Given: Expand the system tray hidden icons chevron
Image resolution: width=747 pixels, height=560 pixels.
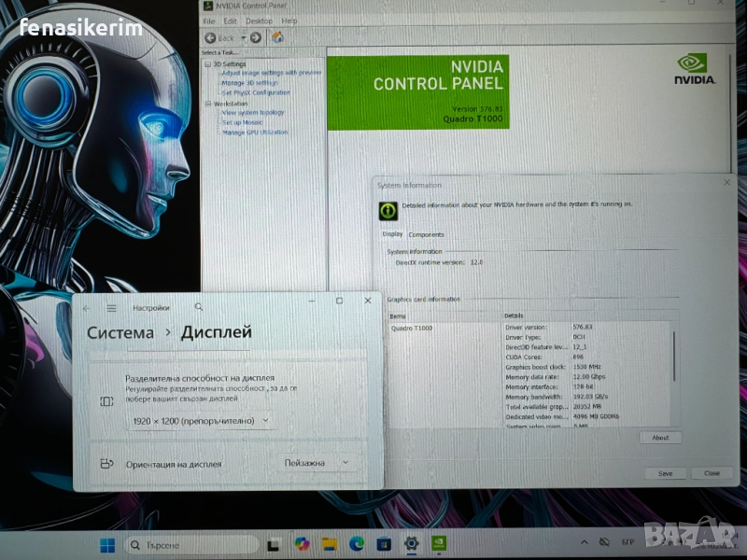Looking at the screenshot, I should tap(585, 542).
